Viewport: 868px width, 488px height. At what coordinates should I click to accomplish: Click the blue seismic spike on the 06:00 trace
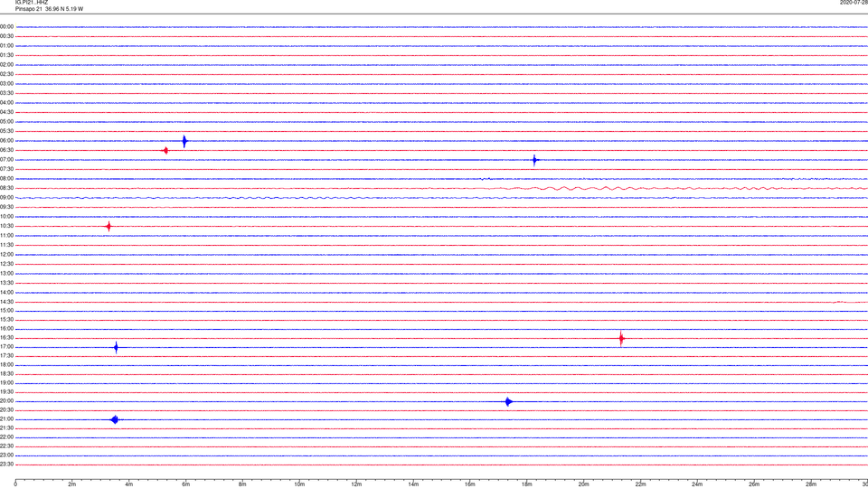click(x=184, y=141)
